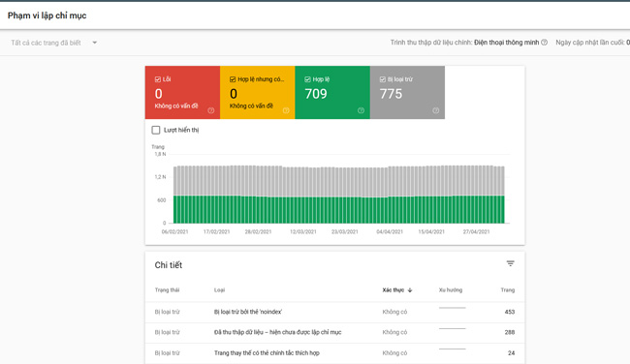Click the Điện thoại thông minh crawler label

coord(506,43)
